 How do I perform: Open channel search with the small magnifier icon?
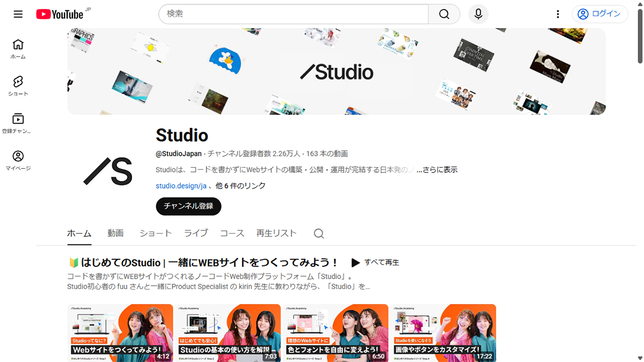(x=318, y=233)
